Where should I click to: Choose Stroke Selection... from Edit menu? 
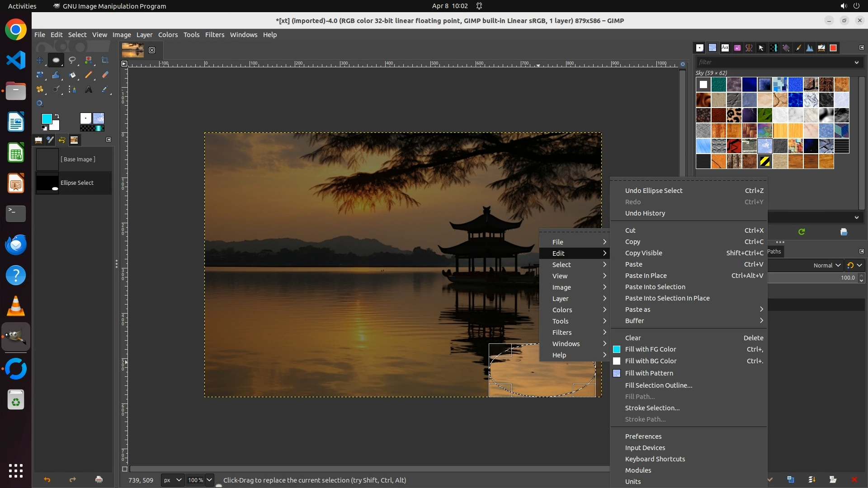pyautogui.click(x=652, y=408)
